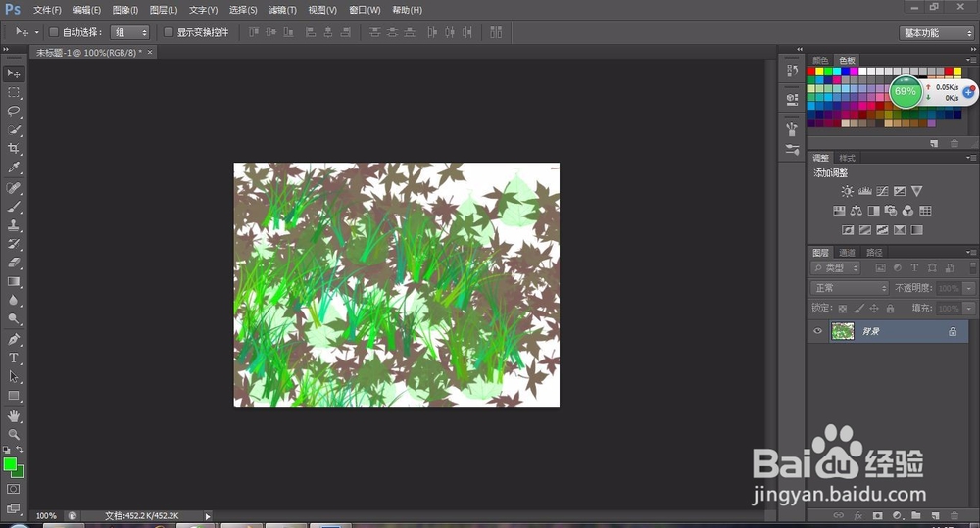The image size is (980, 528).
Task: Select the Move tool in toolbox
Action: tap(14, 73)
